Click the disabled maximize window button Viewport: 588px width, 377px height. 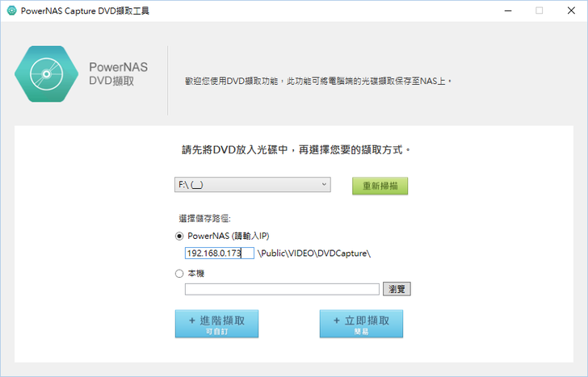(x=540, y=10)
